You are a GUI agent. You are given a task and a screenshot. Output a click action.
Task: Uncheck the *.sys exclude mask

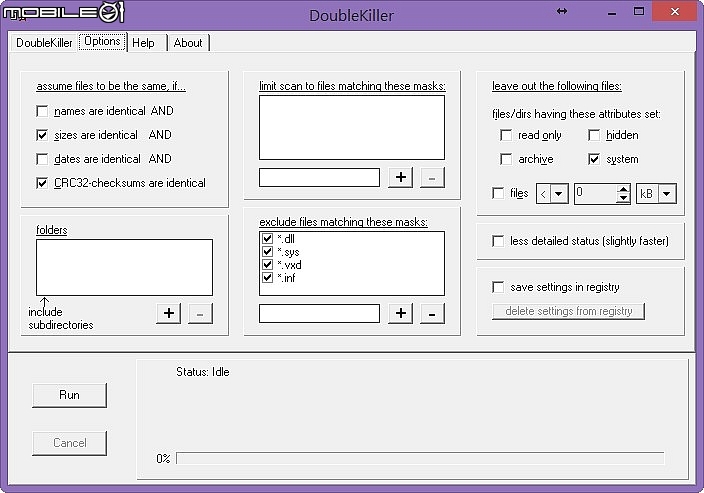coord(268,251)
